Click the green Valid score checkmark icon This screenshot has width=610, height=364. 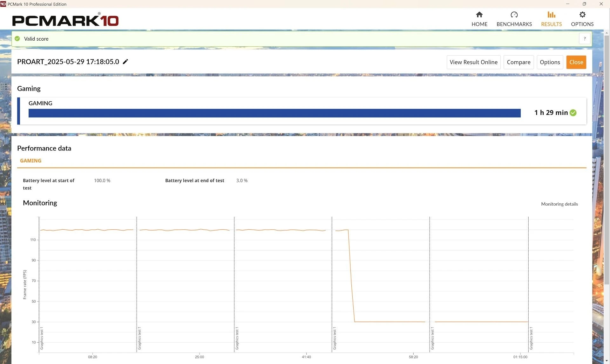click(x=17, y=39)
